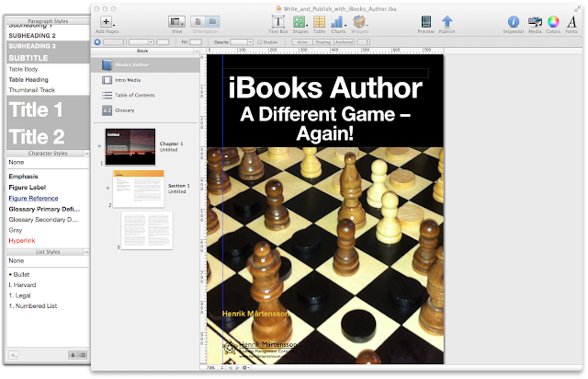Open the paragraph style popup in format bar

(x=114, y=42)
